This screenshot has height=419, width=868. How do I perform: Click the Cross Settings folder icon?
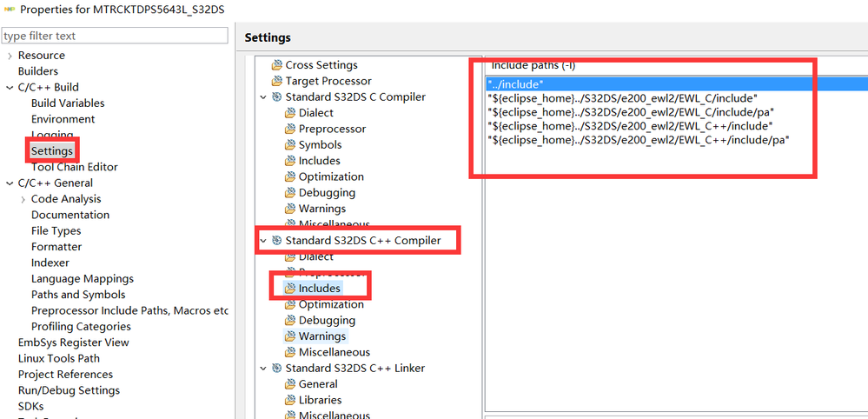click(277, 65)
